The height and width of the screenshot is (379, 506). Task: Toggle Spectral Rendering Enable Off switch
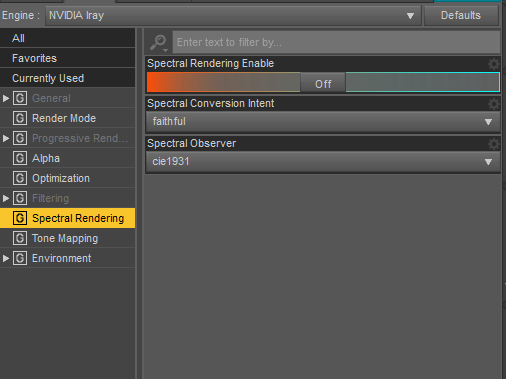pyautogui.click(x=323, y=82)
